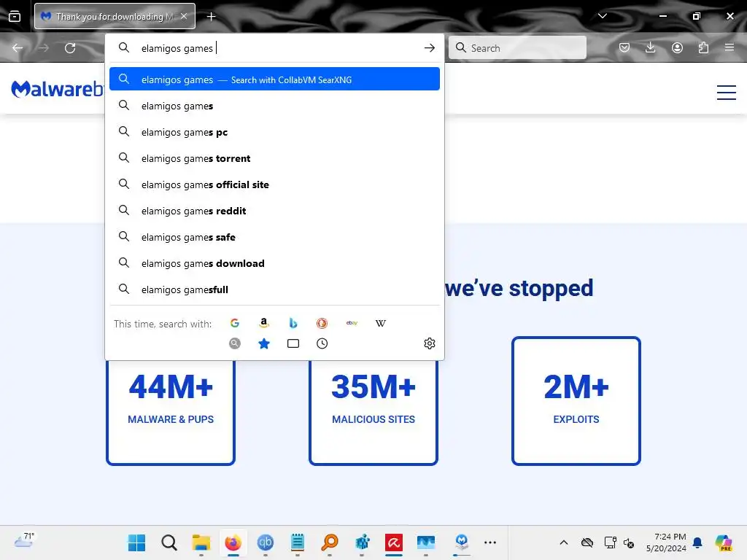The height and width of the screenshot is (560, 747).
Task: Open File Explorer from the taskbar
Action: point(201,542)
